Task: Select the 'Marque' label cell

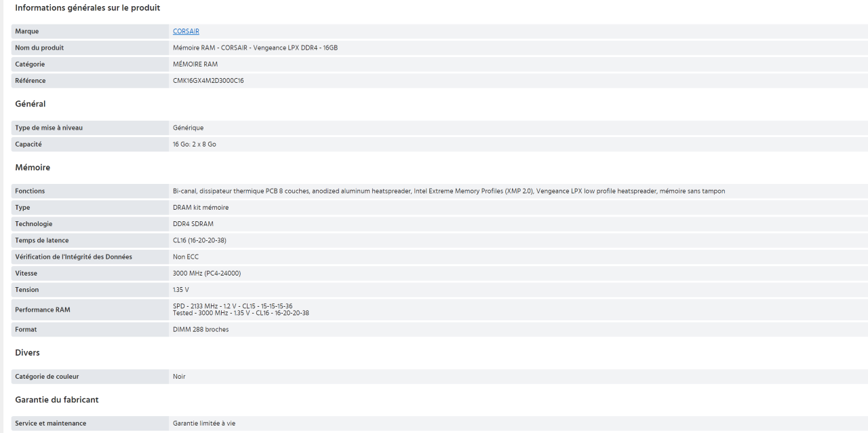Action: tap(90, 31)
